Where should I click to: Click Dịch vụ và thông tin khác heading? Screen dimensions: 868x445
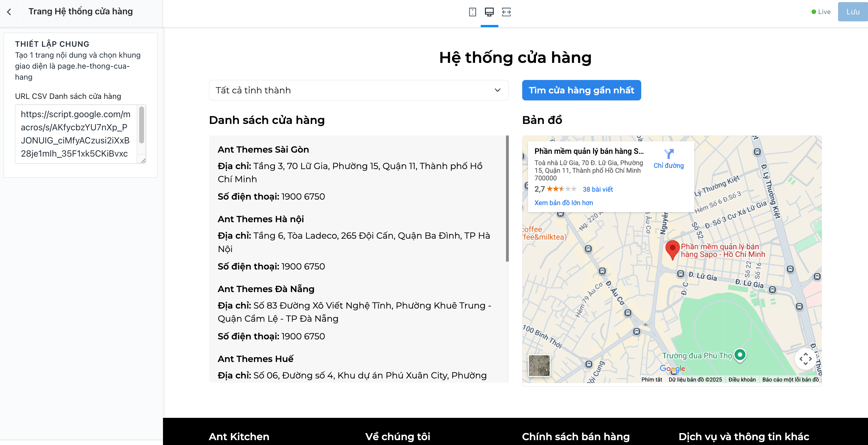tap(744, 436)
